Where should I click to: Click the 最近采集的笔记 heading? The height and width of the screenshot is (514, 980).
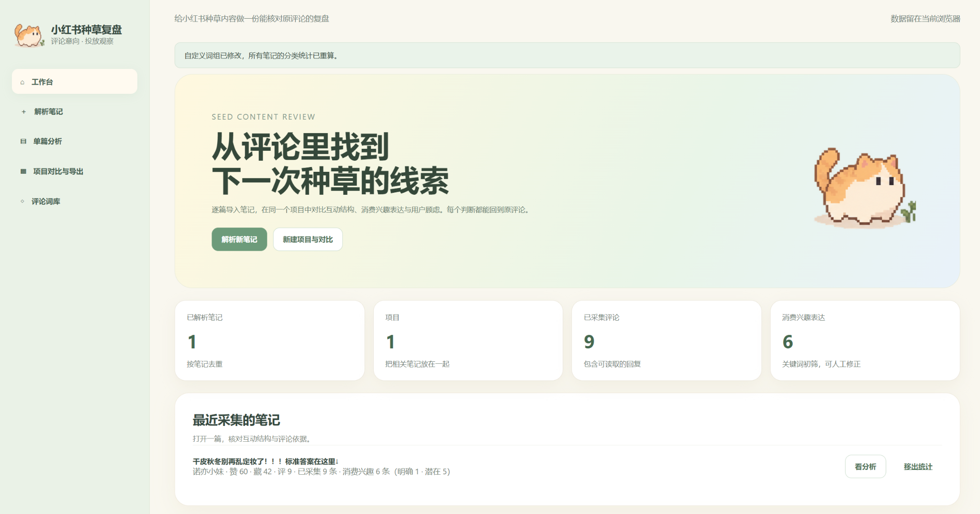[236, 420]
